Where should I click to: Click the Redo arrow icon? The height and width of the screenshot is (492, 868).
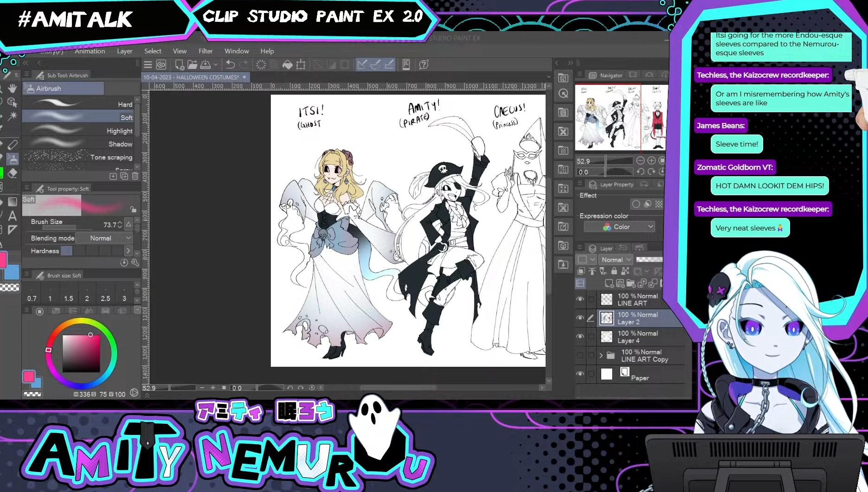244,64
